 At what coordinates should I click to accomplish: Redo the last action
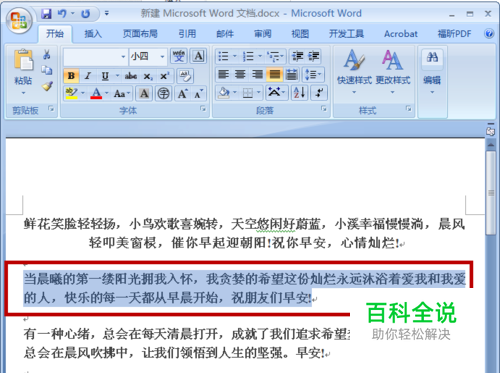86,14
